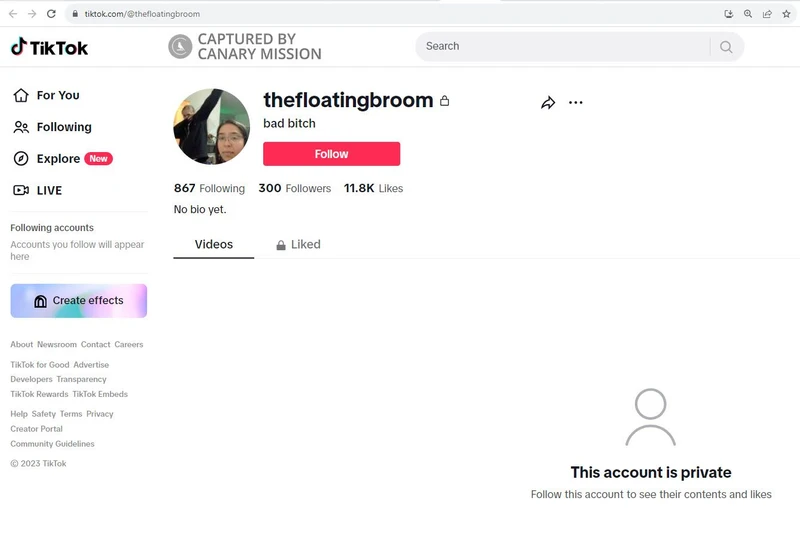Open the Creator Portal link

coord(36,429)
